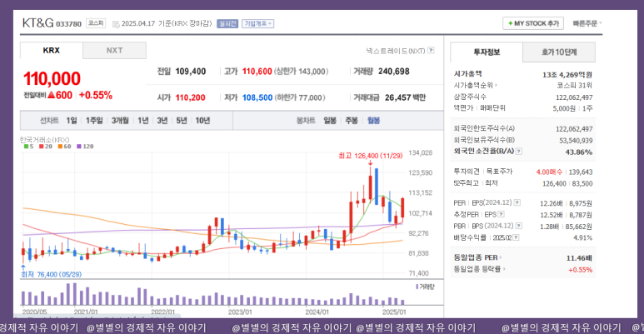Click the 시가총액 value 13조 4,269억원
The image size is (644, 334).
[567, 75]
